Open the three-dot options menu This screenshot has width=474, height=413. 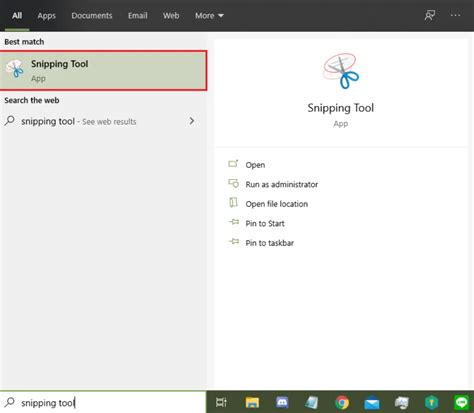click(455, 15)
